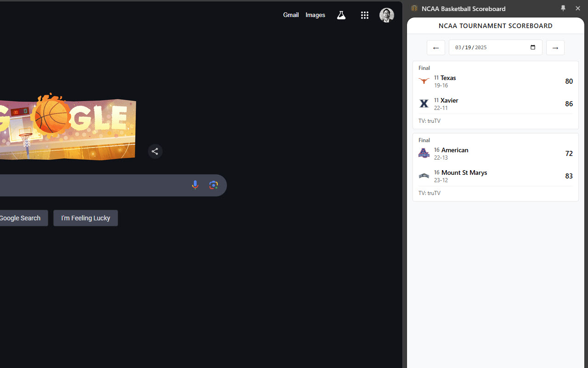Click the Mount St Marys logo
588x368 pixels.
[x=424, y=176]
